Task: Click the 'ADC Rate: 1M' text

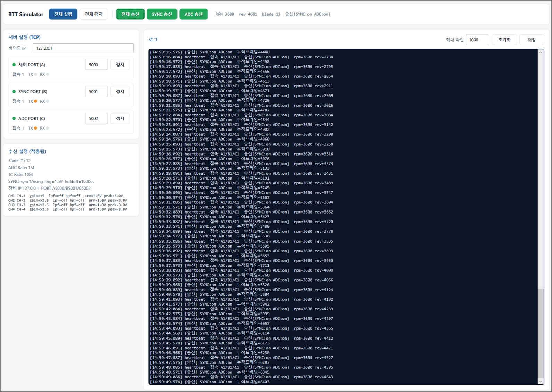Action: 21,168
